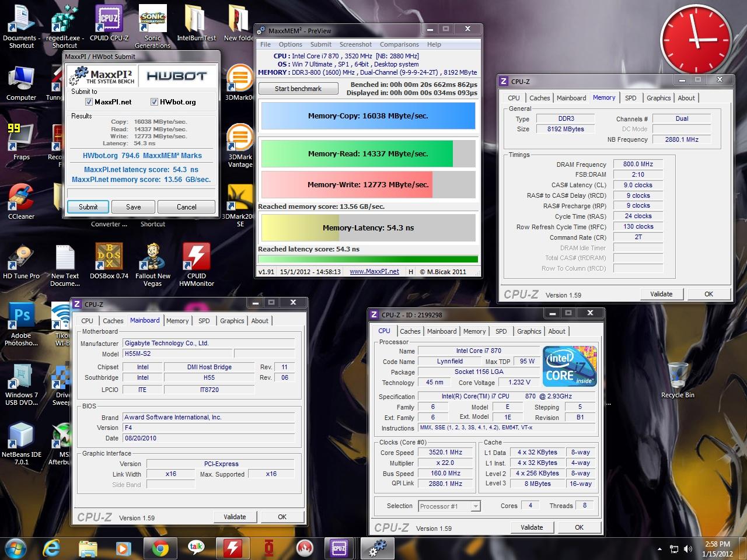This screenshot has height=560, width=747.
Task: Click the DRAM Frequency 800.0 MHz field
Action: click(638, 164)
